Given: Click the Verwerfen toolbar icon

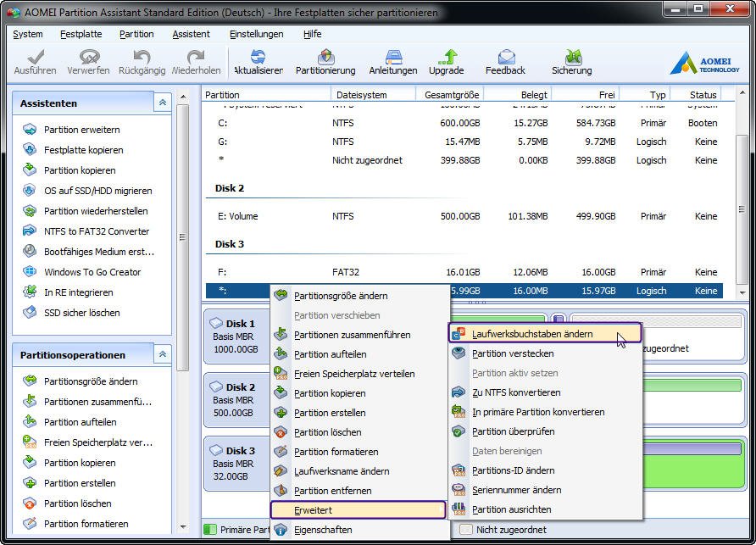Looking at the screenshot, I should coord(89,57).
